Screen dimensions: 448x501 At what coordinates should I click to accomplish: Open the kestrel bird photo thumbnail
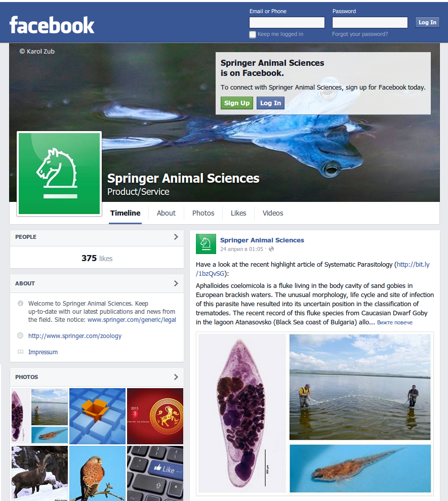[98, 473]
